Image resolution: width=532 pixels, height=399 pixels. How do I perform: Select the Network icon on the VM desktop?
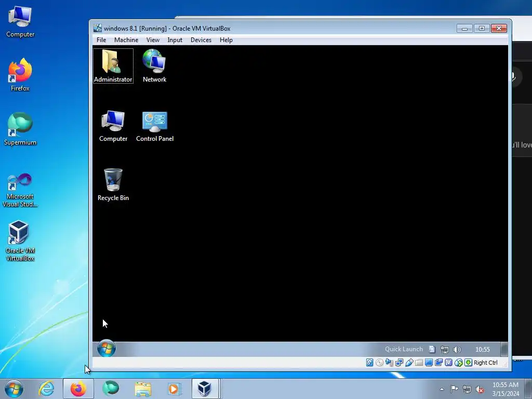pyautogui.click(x=154, y=66)
